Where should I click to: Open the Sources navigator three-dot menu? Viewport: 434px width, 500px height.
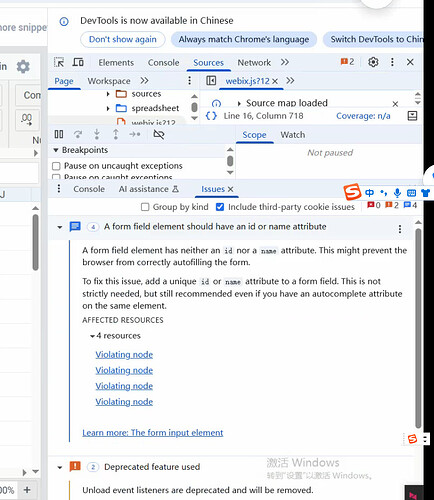pyautogui.click(x=189, y=80)
